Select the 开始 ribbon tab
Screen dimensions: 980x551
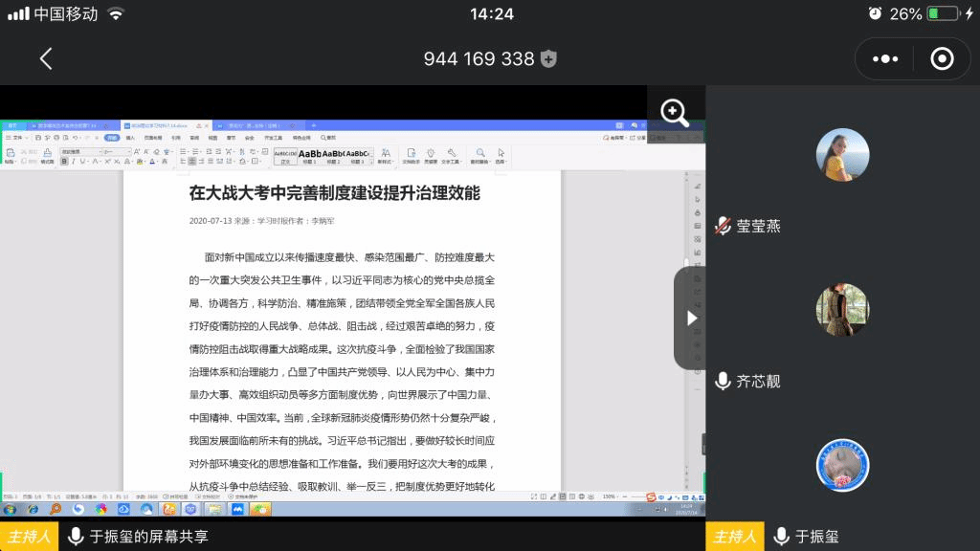pyautogui.click(x=112, y=138)
